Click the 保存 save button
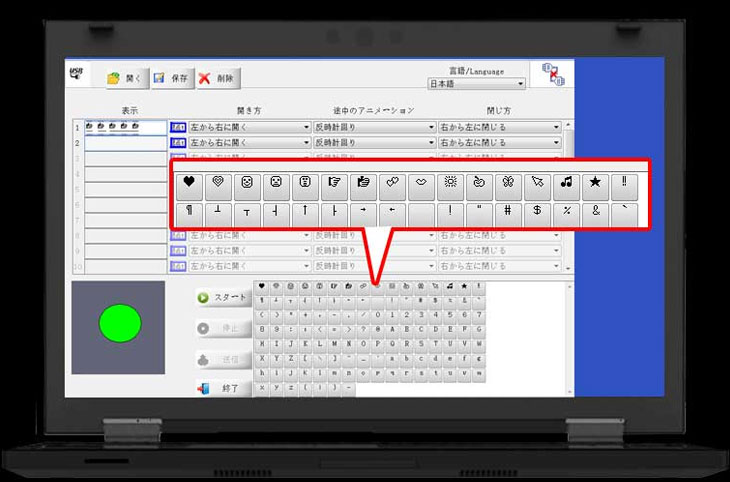This screenshot has width=730, height=482. (171, 78)
